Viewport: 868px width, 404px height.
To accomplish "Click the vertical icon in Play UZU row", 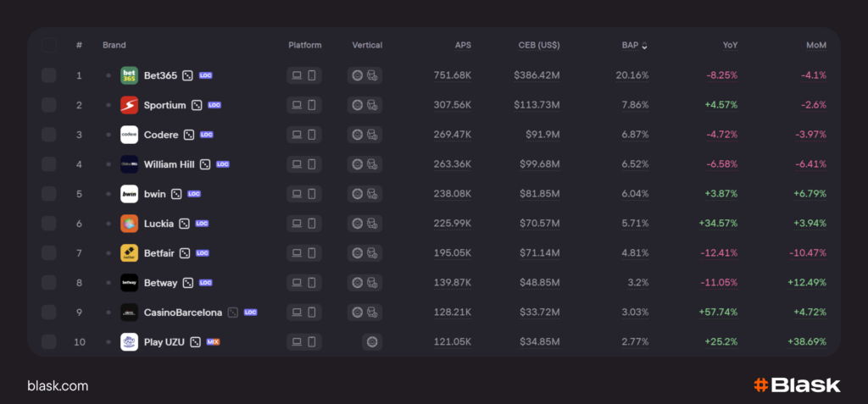I will click(x=371, y=342).
